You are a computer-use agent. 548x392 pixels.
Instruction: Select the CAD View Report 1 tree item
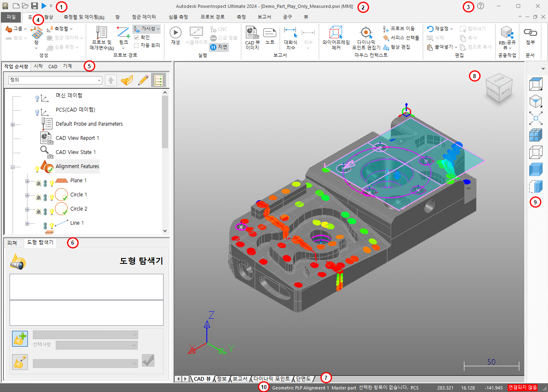coord(77,138)
